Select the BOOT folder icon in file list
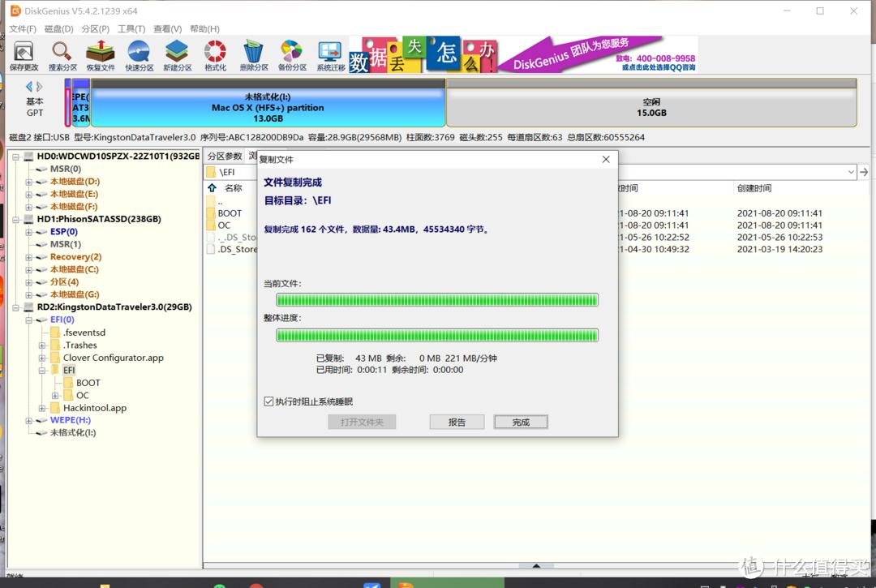 point(211,213)
